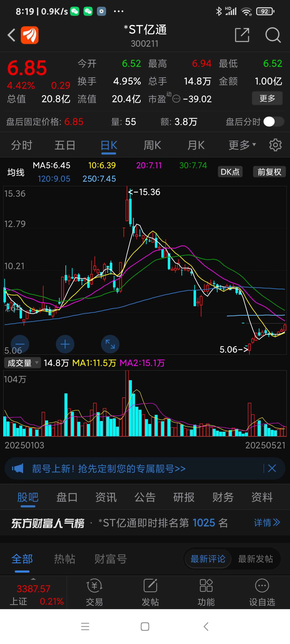Tap the P/E info circle icon

pyautogui.click(x=176, y=99)
